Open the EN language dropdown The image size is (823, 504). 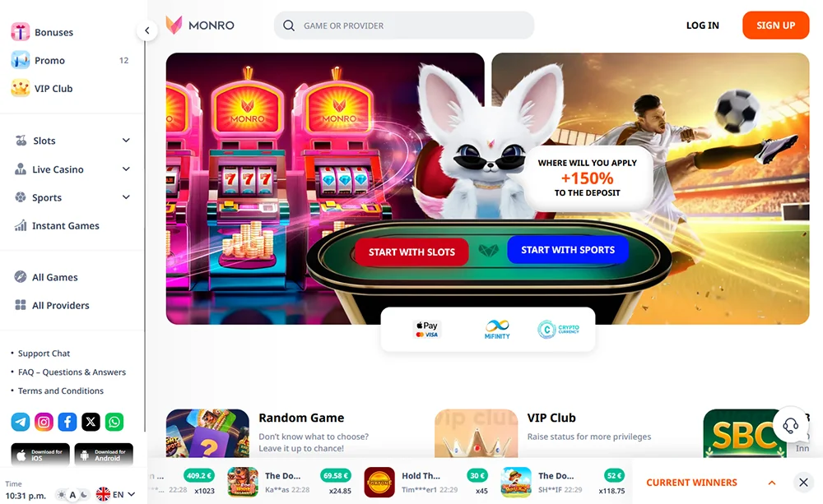click(x=116, y=494)
